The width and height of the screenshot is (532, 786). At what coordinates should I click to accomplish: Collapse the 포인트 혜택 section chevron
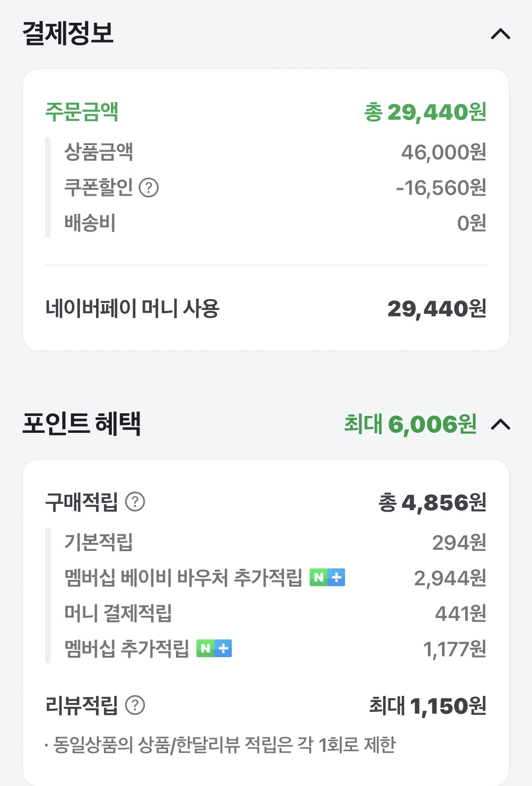tap(501, 424)
